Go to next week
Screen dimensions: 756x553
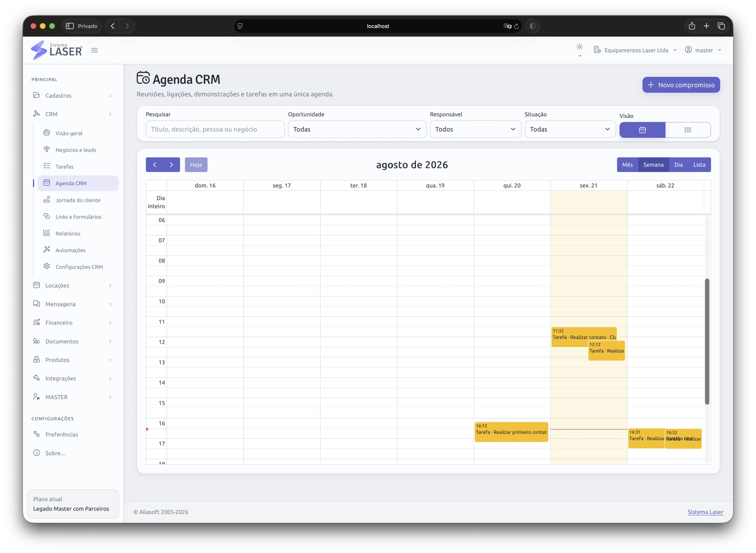pyautogui.click(x=172, y=165)
